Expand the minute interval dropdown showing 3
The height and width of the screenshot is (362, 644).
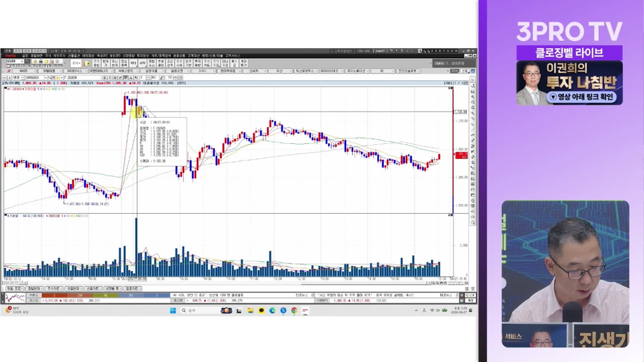(x=148, y=77)
